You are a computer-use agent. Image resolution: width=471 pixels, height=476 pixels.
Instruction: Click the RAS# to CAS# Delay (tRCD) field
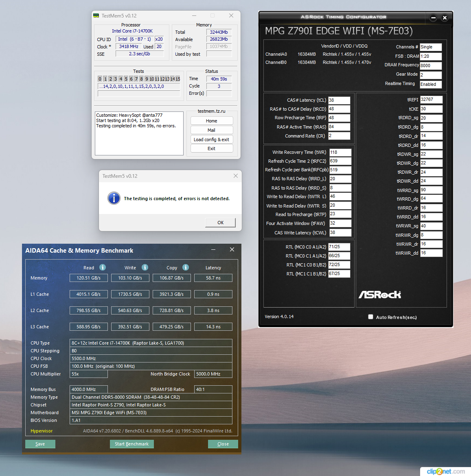point(339,109)
